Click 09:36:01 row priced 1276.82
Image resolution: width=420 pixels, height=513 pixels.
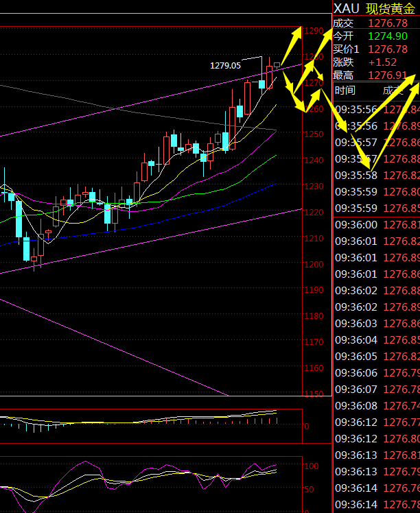tap(377, 241)
